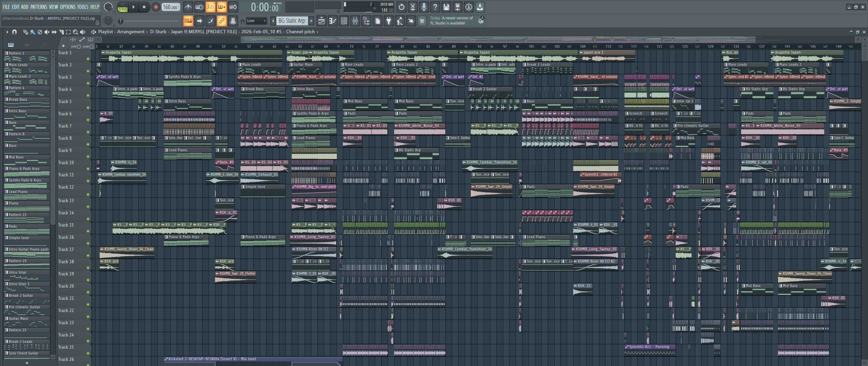Open the Piano roll icon
This screenshot has height=366, width=868.
pyautogui.click(x=332, y=21)
